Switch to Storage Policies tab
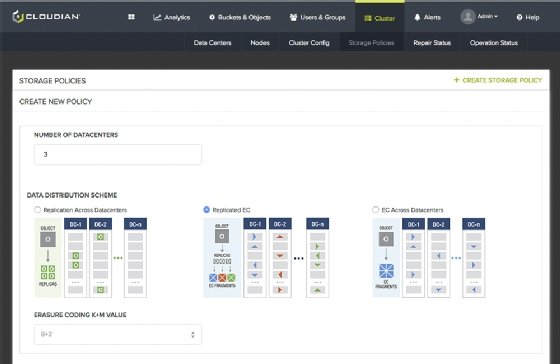 [371, 43]
